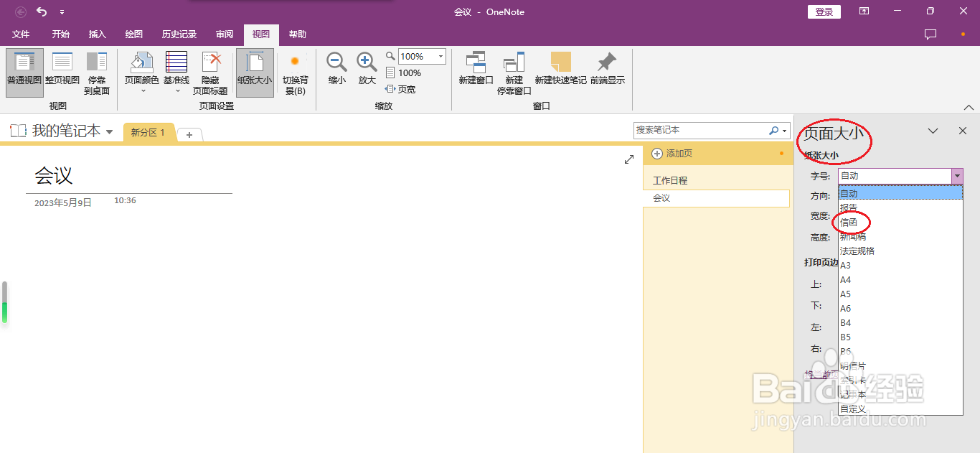The width and height of the screenshot is (980, 453).
Task: Collapse the ribbon with the chevron
Action: click(x=969, y=108)
